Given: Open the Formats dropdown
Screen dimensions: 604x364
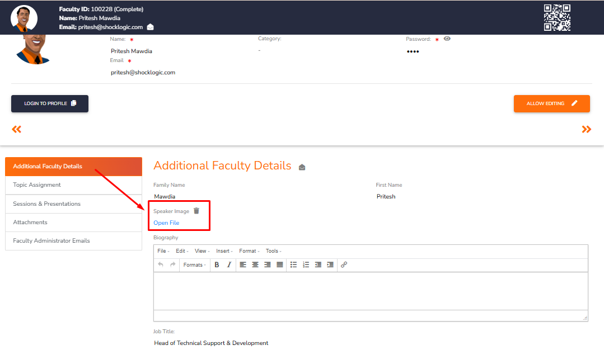Looking at the screenshot, I should tap(195, 264).
